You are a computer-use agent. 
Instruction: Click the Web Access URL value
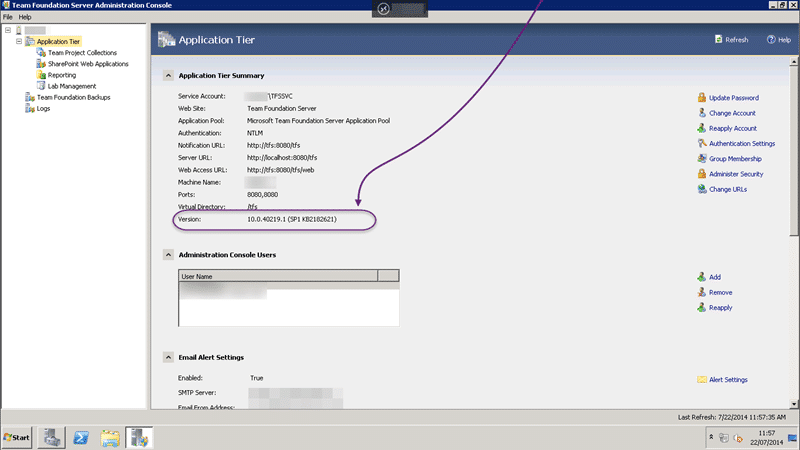[281, 170]
